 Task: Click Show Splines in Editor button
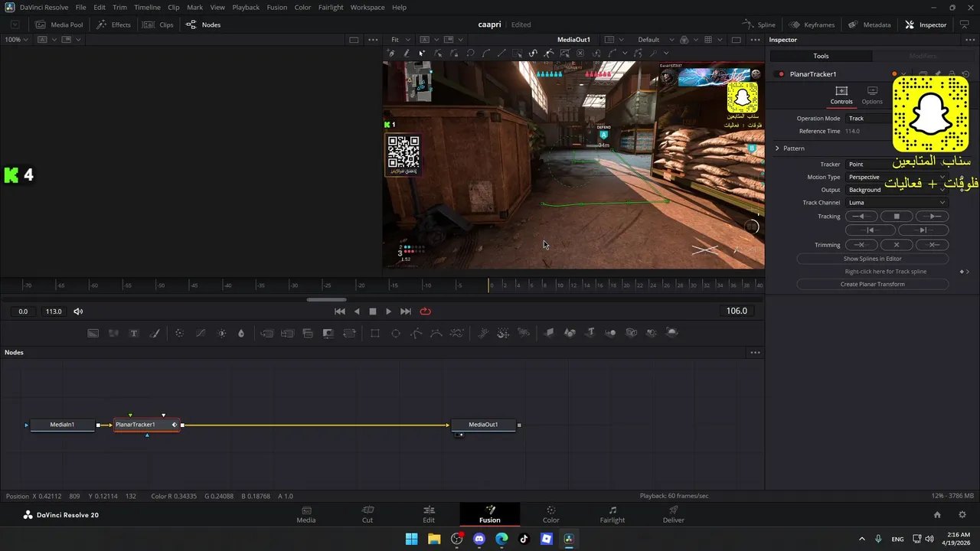pos(873,259)
